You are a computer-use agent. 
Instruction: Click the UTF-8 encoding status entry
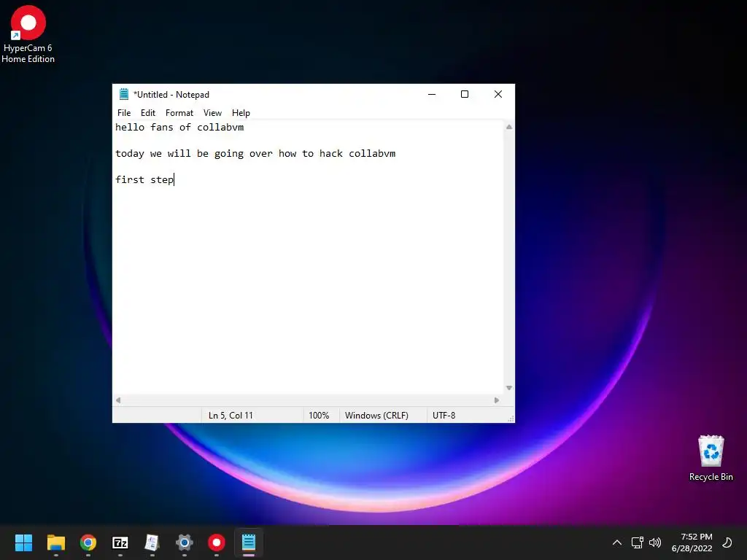tap(444, 415)
